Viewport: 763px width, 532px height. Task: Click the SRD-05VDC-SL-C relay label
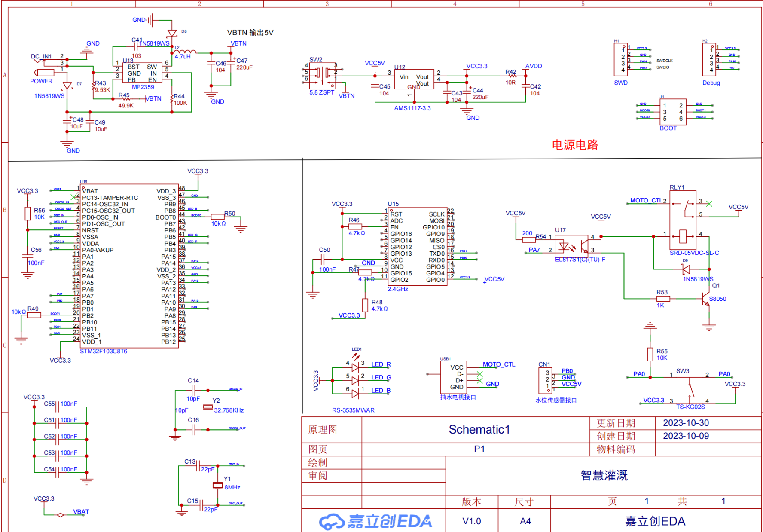694,253
